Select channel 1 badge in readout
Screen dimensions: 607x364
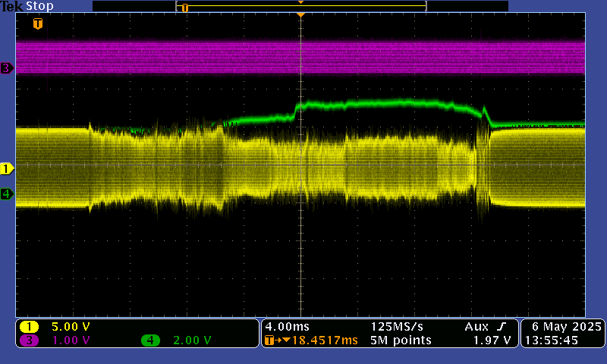(30, 326)
